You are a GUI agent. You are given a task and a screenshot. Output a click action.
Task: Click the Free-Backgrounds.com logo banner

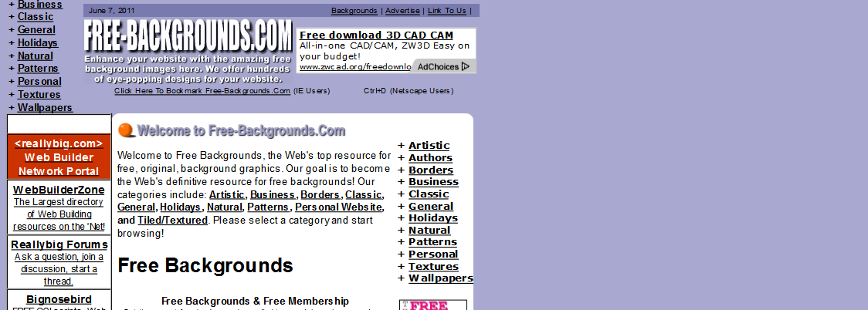pos(188,52)
